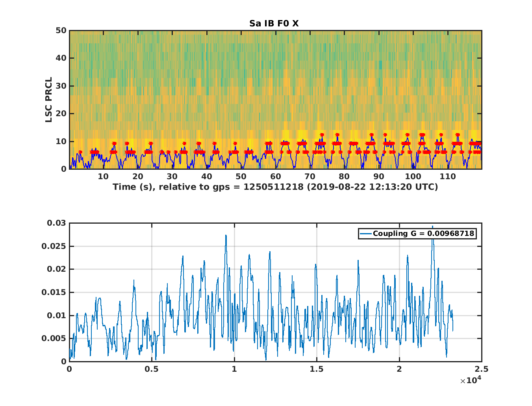
Task: Click the plot title 'Sa IB F0 X'
Action: pos(274,24)
